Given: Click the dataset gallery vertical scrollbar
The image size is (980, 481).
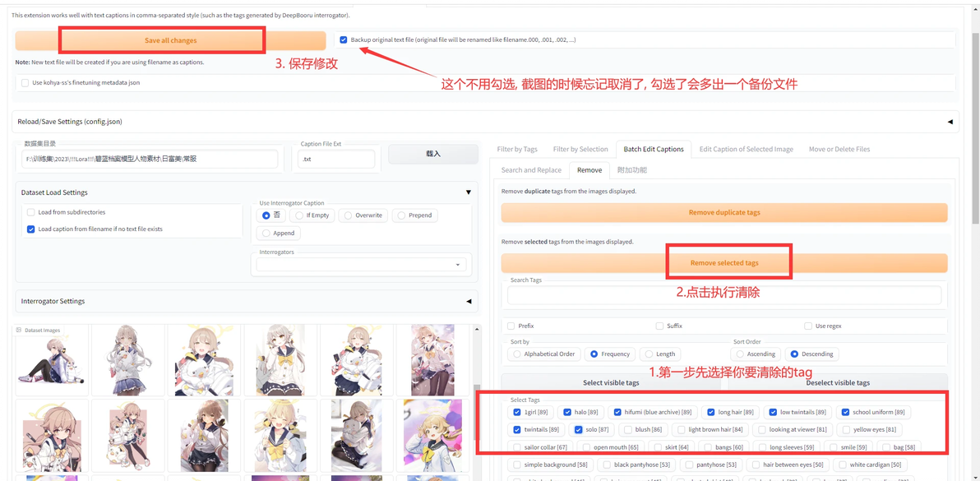Looking at the screenshot, I should click(478, 403).
